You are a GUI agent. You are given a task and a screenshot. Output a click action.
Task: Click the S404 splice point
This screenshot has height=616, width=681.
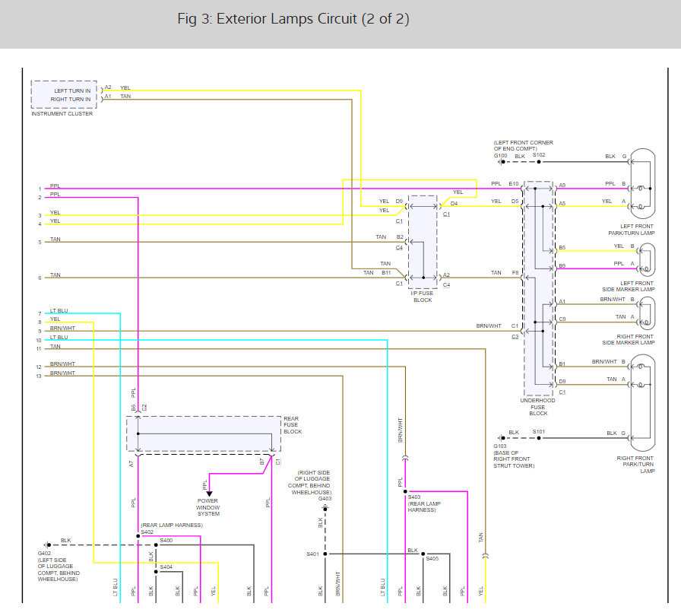pyautogui.click(x=157, y=570)
